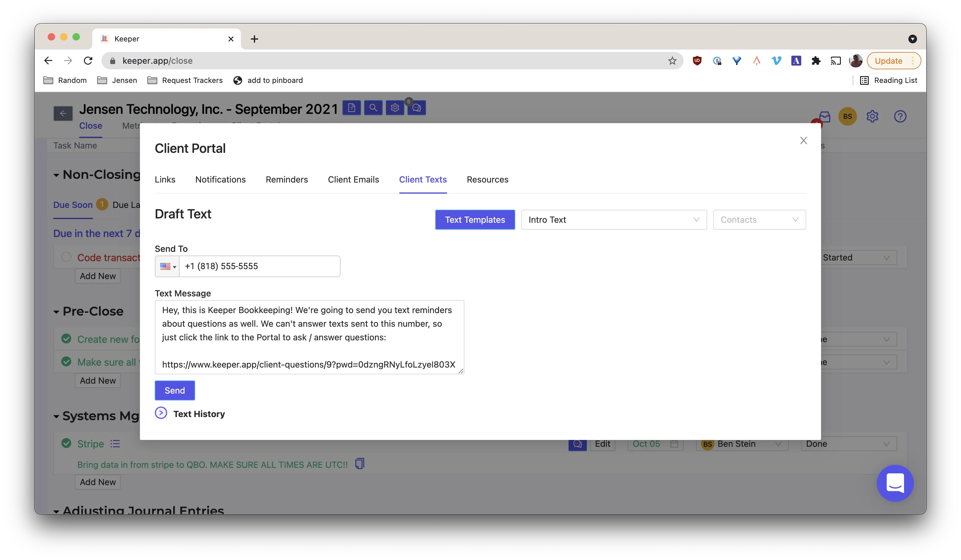Open the gear icon beside the title
The width and height of the screenshot is (961, 560).
[x=395, y=108]
